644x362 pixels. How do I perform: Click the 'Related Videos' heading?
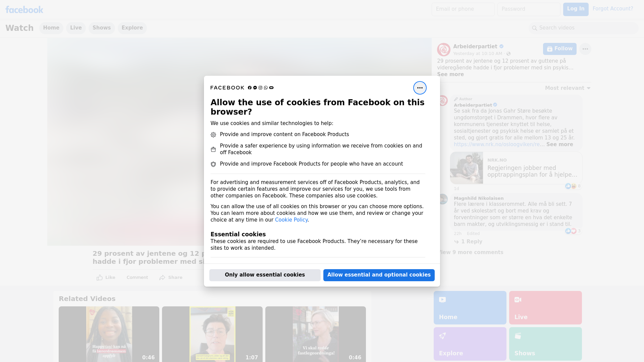[x=87, y=299]
